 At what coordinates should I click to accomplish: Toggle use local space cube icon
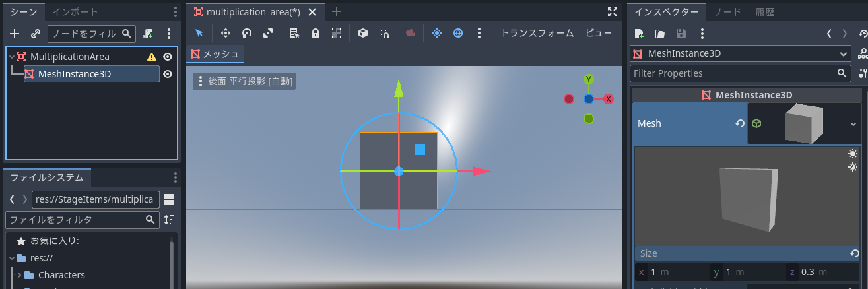pyautogui.click(x=362, y=33)
